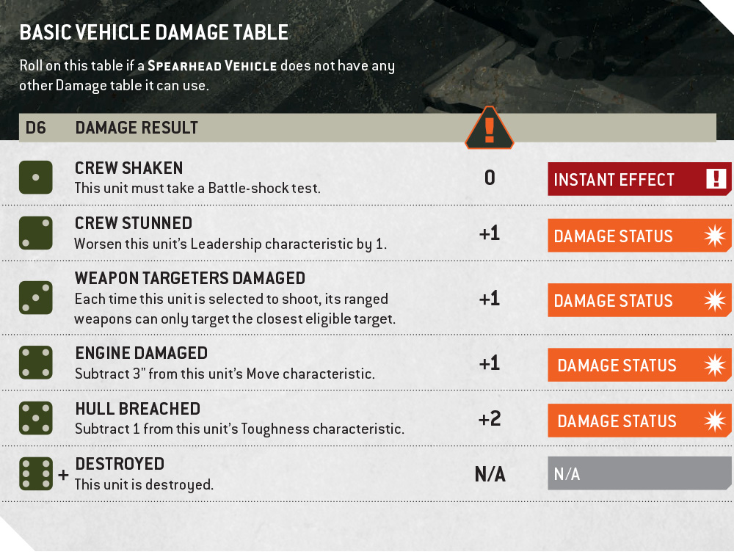
Task: Click the exclamation icon on Instant Effect
Action: [716, 179]
